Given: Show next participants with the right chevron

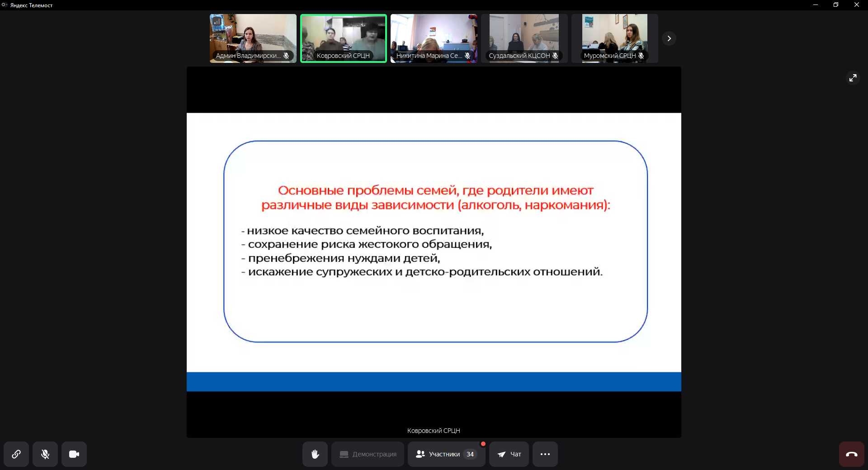Looking at the screenshot, I should (x=669, y=38).
